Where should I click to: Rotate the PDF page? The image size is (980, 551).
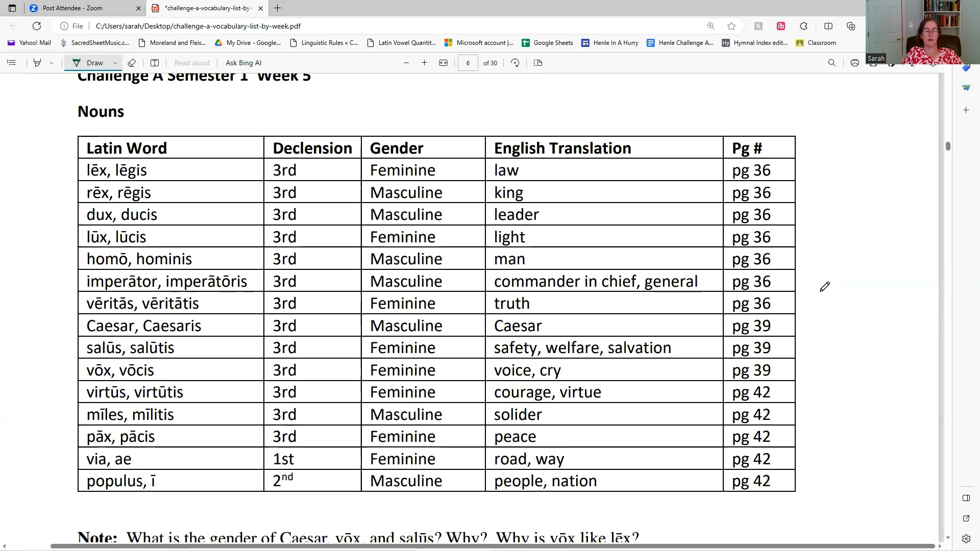pyautogui.click(x=515, y=63)
